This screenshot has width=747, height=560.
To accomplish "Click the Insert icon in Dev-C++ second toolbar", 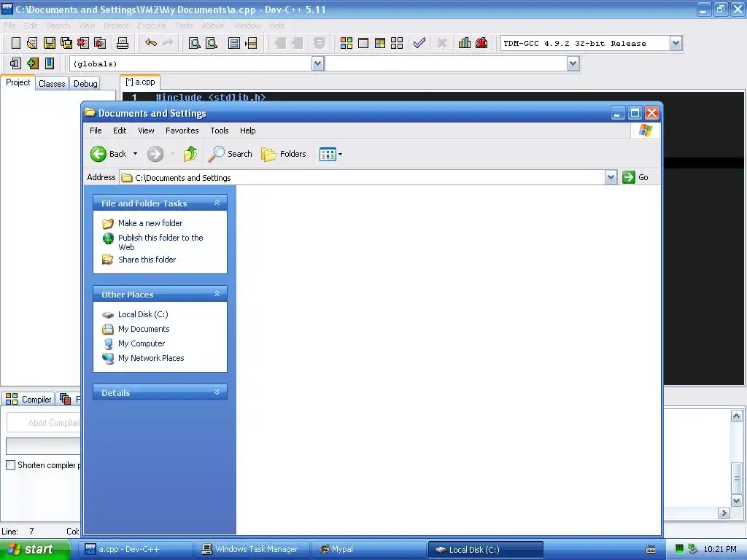I will coord(16,63).
